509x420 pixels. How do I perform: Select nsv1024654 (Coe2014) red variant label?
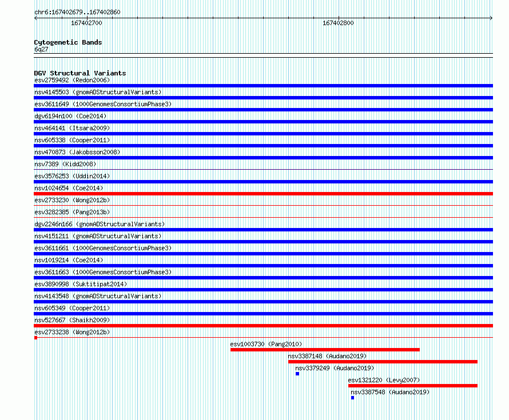[69, 188]
